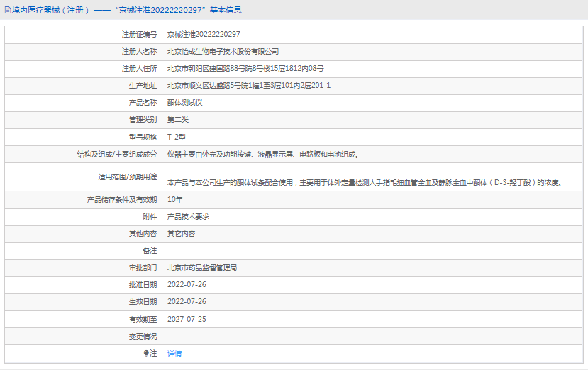Select the label 其他内容

[x=143, y=234]
